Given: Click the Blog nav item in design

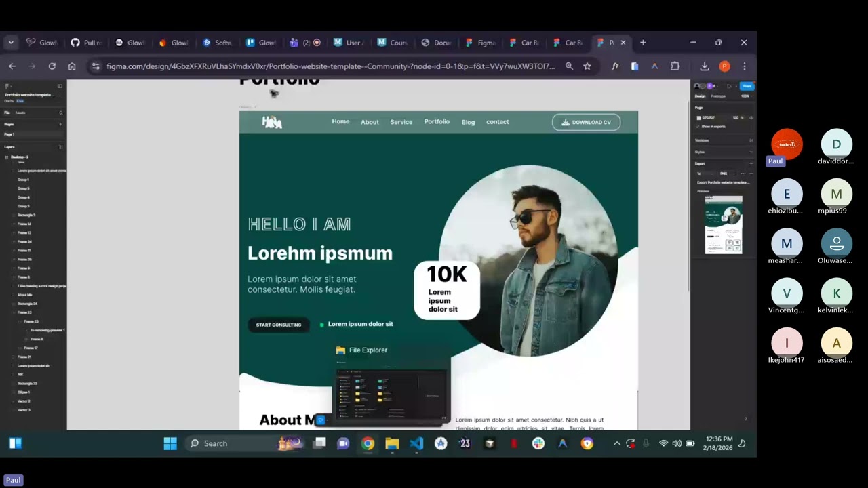Looking at the screenshot, I should click(468, 122).
